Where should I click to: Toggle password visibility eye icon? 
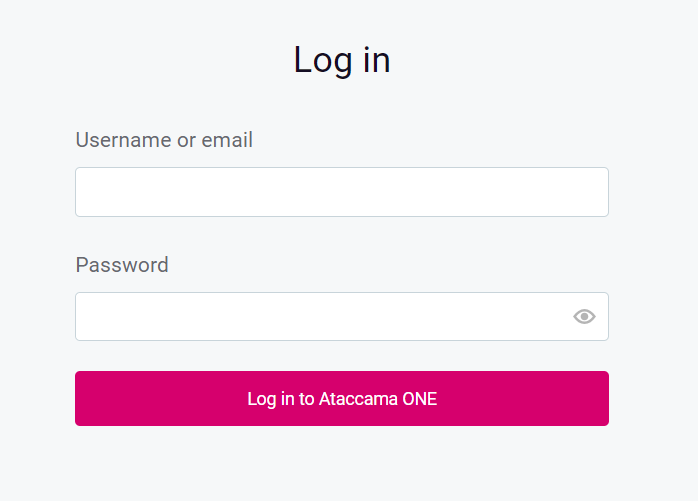[584, 317]
